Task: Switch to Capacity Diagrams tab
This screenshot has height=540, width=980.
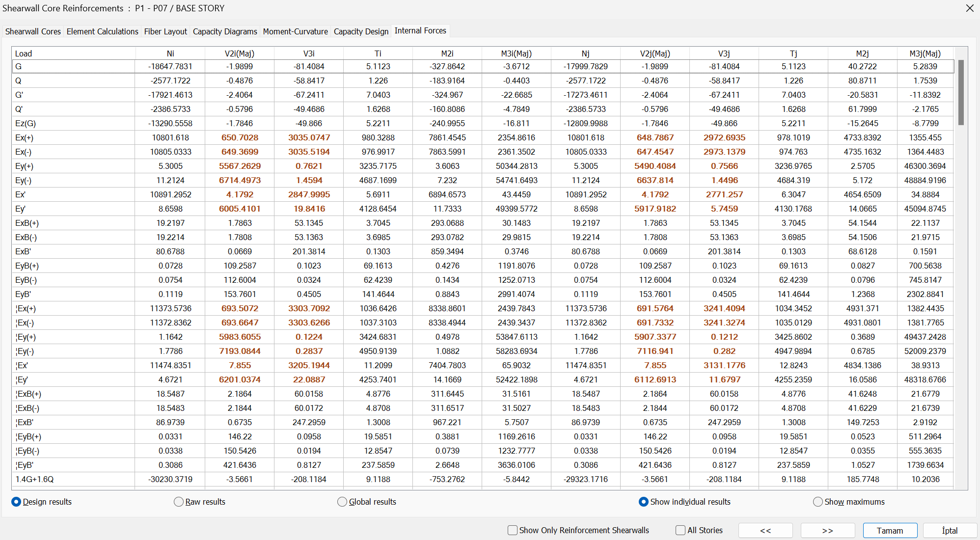Action: point(225,31)
